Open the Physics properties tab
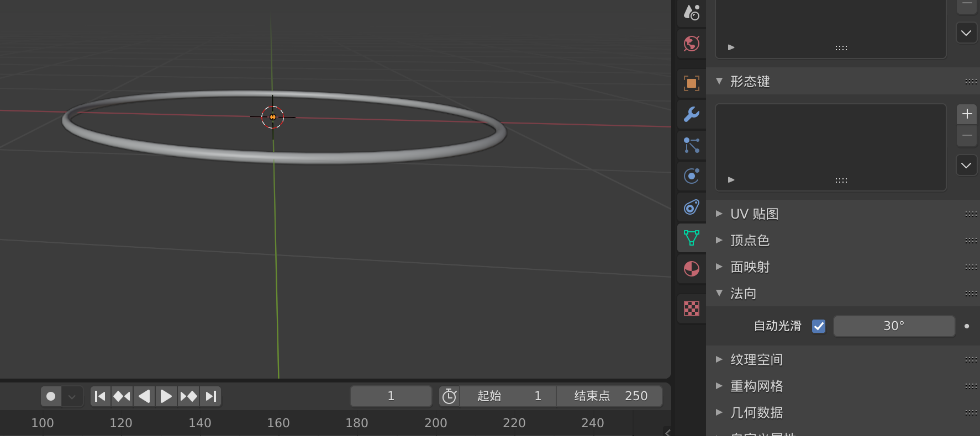This screenshot has height=436, width=980. (x=692, y=176)
